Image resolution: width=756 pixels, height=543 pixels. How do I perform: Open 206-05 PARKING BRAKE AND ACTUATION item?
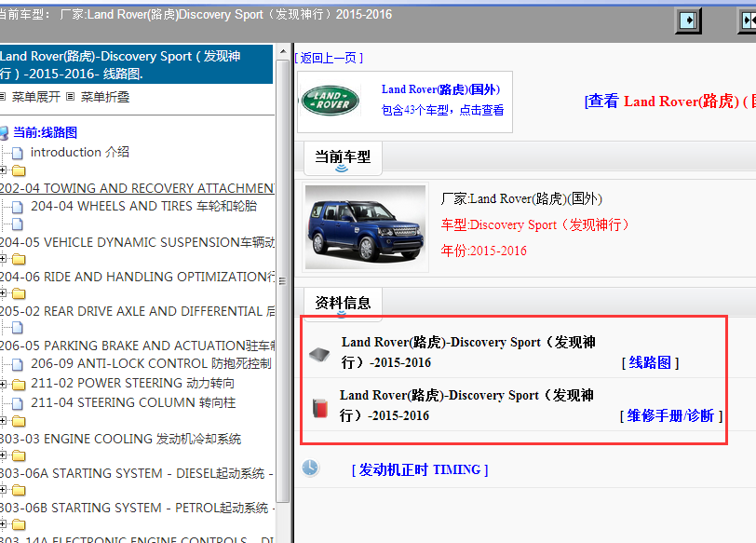point(137,346)
